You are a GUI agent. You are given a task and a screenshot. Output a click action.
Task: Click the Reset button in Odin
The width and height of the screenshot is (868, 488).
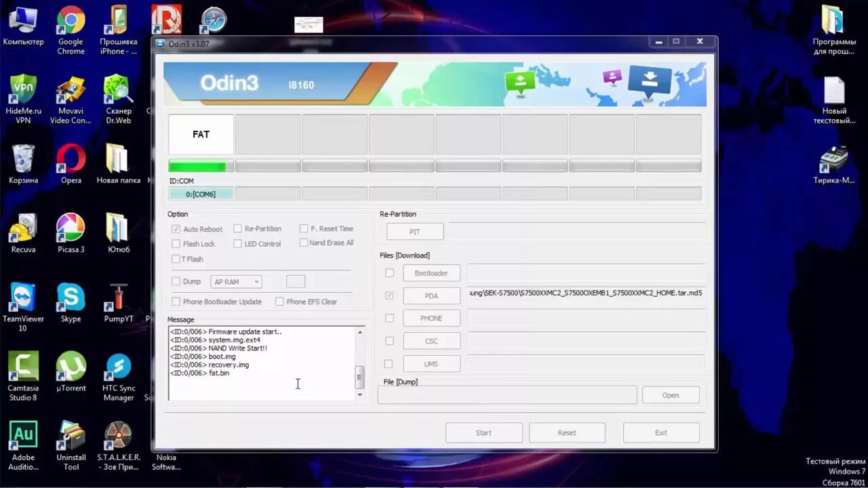pos(567,432)
